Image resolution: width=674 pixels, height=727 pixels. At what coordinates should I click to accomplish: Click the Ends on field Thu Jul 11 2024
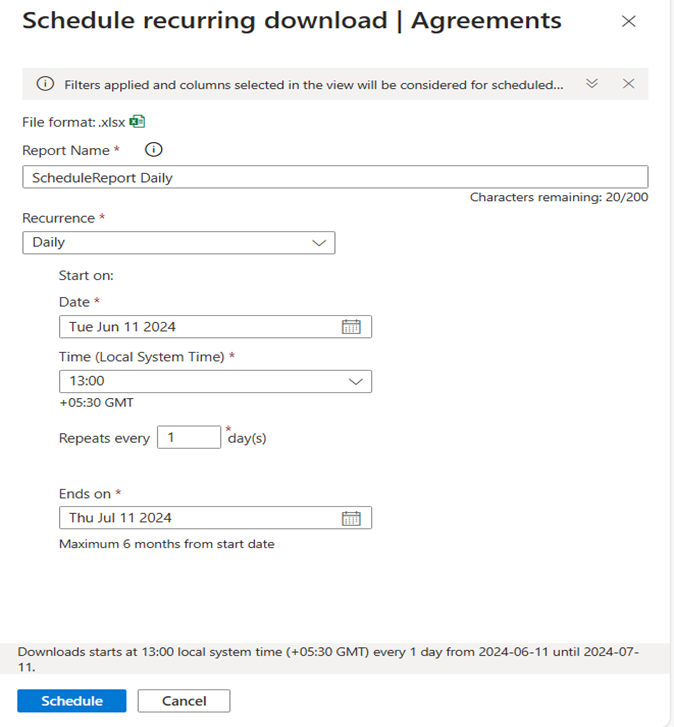(x=200, y=518)
